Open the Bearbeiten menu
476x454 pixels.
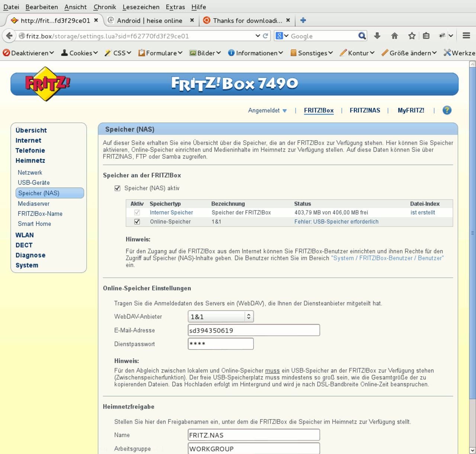(42, 7)
